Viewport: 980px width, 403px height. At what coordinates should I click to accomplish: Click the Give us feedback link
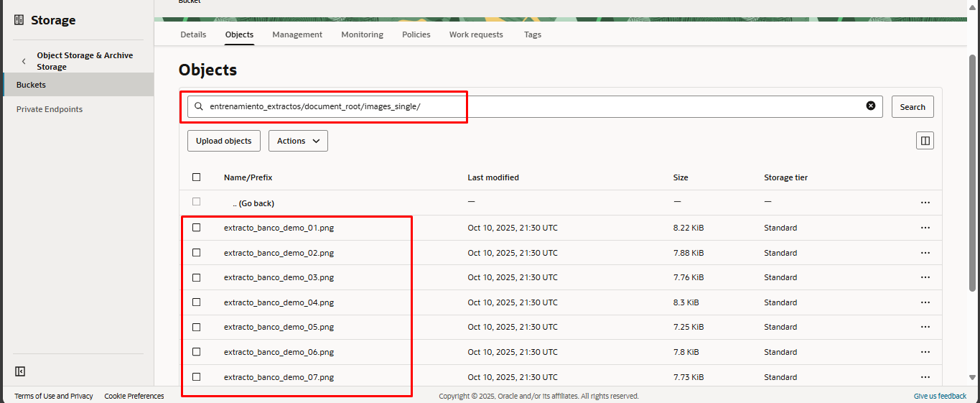(x=940, y=396)
